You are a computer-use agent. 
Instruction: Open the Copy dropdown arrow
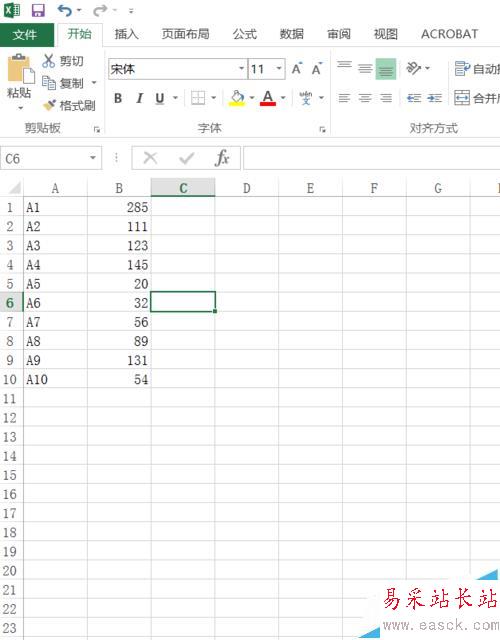click(x=94, y=83)
